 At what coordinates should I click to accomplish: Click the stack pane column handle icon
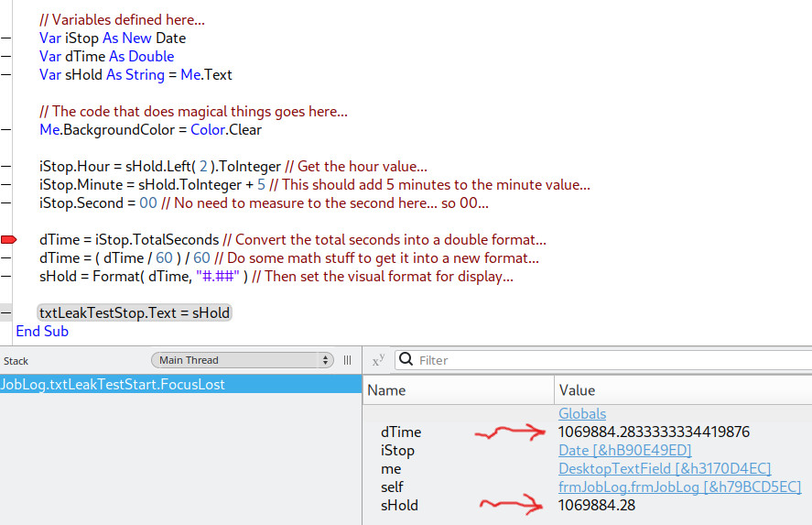click(347, 360)
